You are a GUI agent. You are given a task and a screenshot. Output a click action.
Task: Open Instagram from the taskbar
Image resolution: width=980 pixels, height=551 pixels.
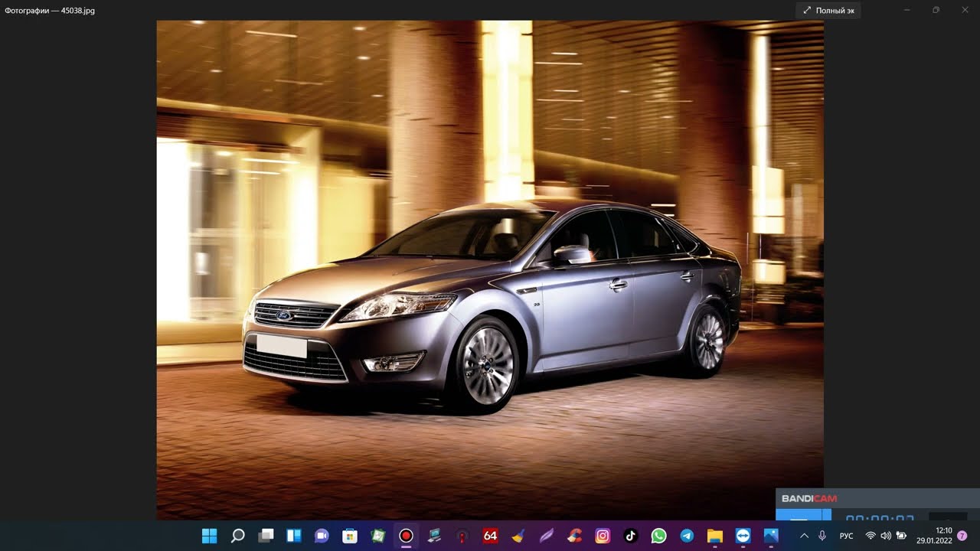[603, 536]
